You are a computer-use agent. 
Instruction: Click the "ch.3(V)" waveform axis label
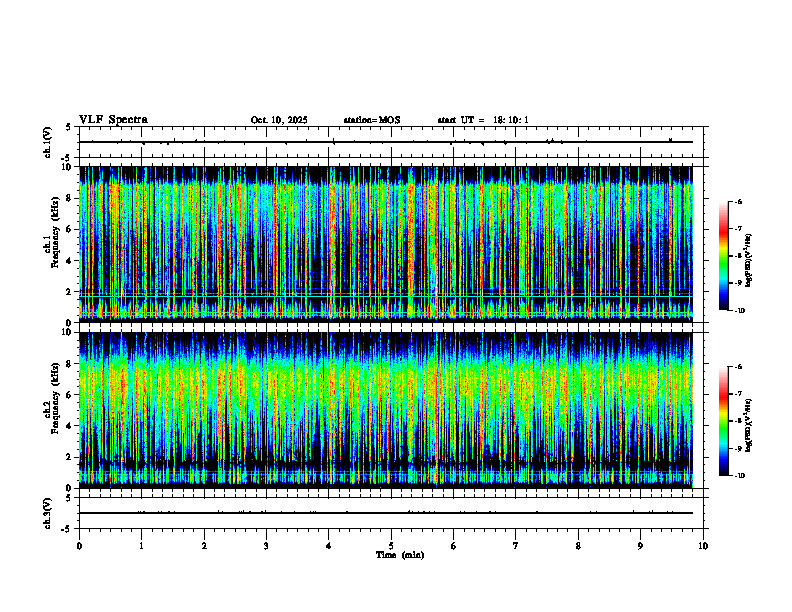[48, 513]
